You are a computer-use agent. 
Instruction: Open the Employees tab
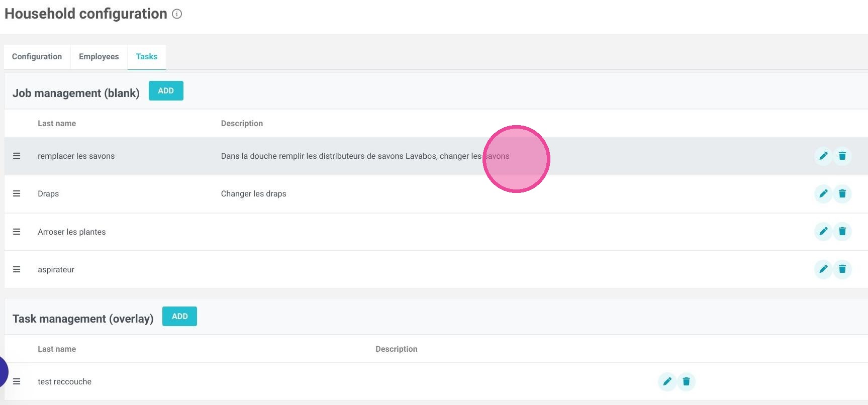[99, 57]
